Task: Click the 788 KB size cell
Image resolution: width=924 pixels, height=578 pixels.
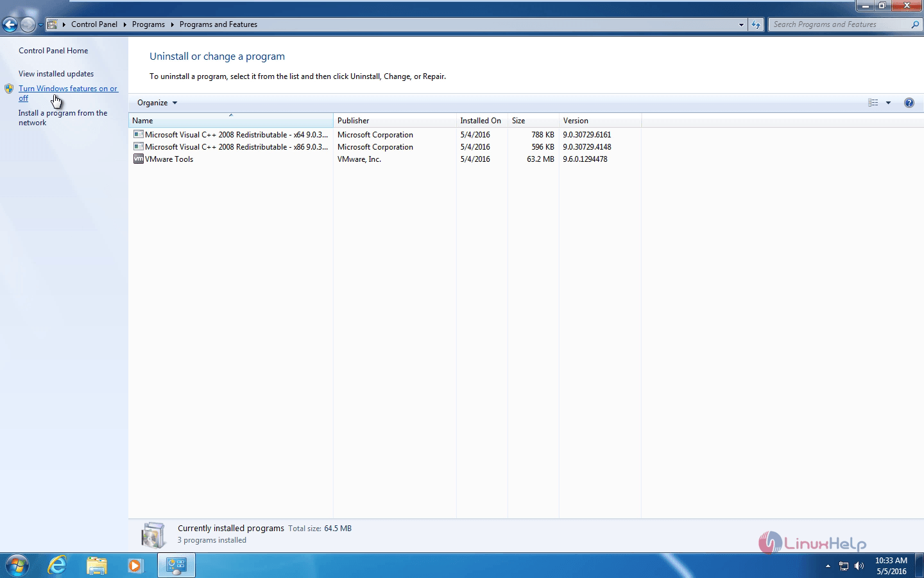Action: 543,135
